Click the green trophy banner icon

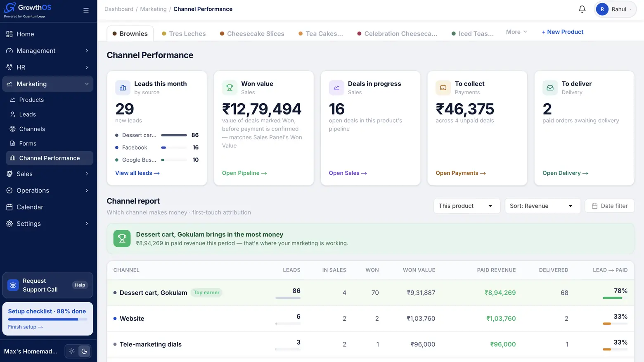coord(122,238)
